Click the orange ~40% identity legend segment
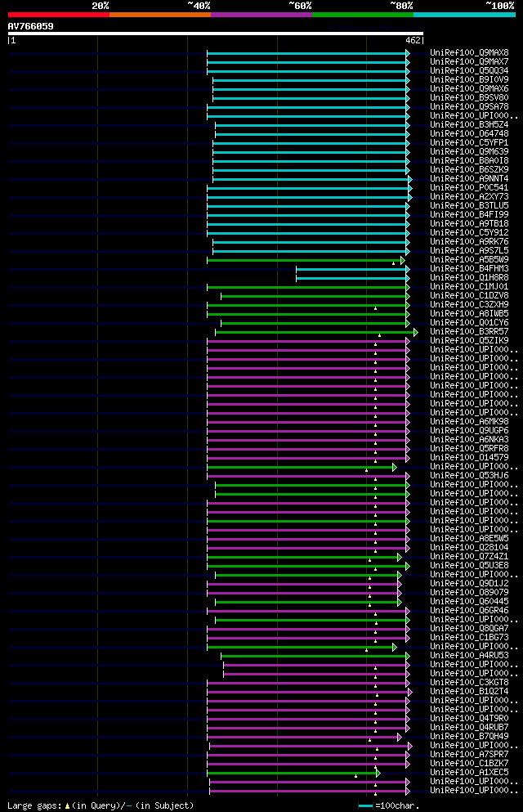This screenshot has width=523, height=812. (160, 15)
